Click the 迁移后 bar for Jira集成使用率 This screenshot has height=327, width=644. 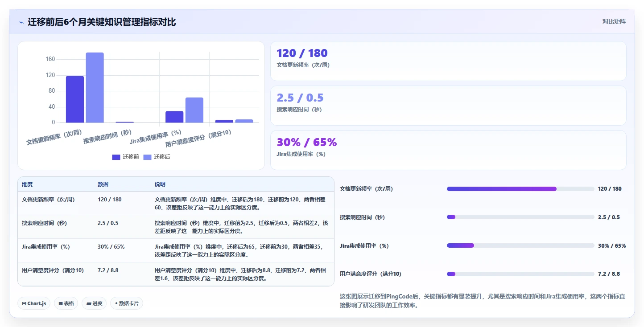(x=194, y=110)
